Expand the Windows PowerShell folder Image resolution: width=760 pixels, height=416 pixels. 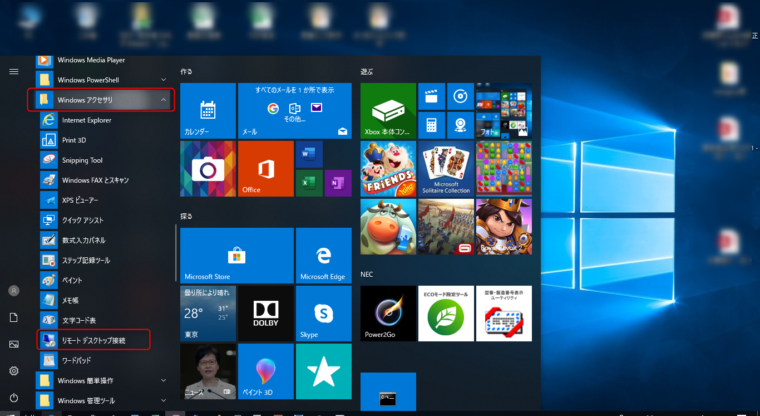(x=102, y=80)
